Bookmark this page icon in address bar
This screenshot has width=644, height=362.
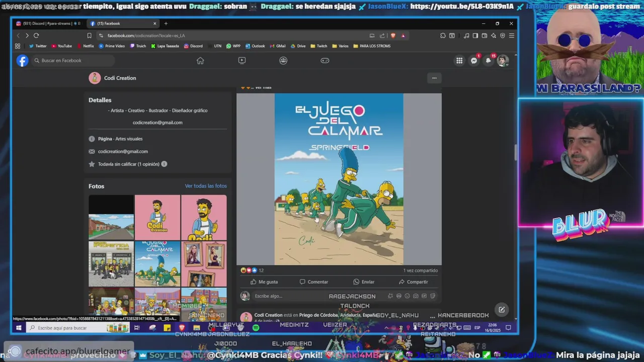point(89,36)
